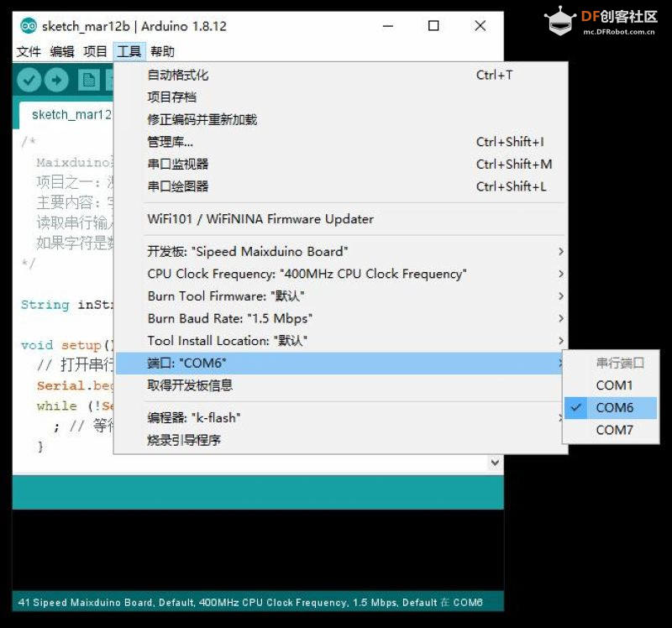This screenshot has height=628, width=672.
Task: Expand Tool Install Location submenu
Action: pos(342,341)
